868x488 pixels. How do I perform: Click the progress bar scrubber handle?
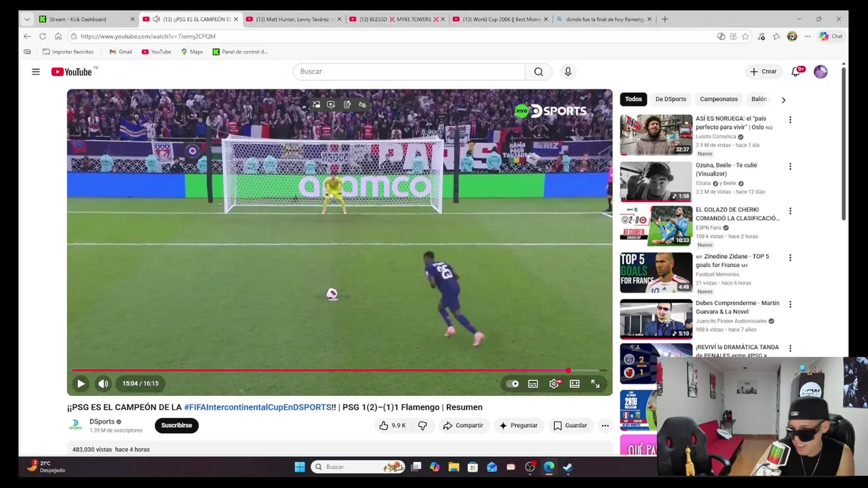click(568, 371)
